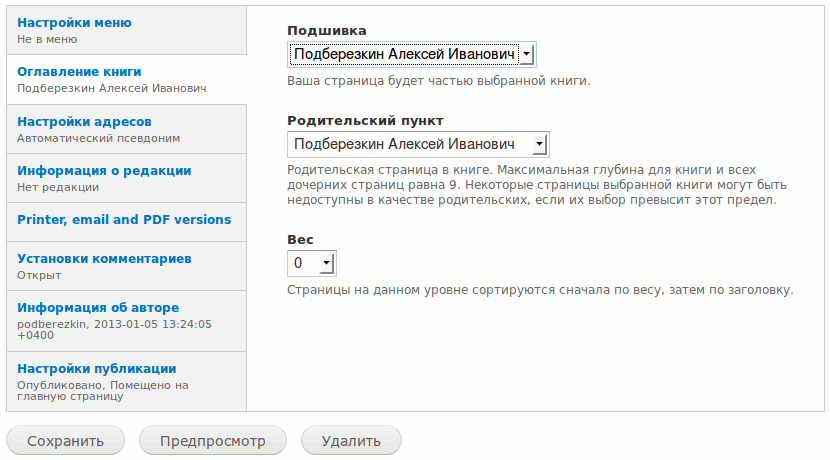
Task: Click the Подшивка dropdown arrow button
Action: click(527, 55)
